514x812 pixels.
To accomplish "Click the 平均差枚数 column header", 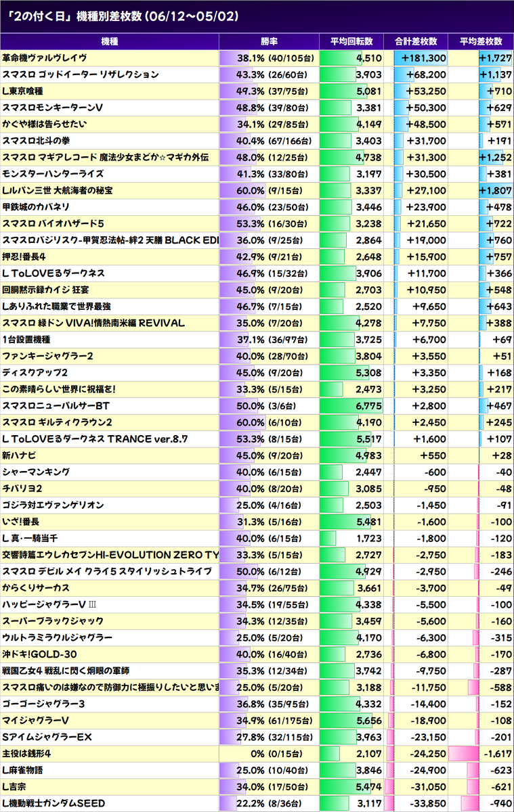I will pyautogui.click(x=481, y=42).
